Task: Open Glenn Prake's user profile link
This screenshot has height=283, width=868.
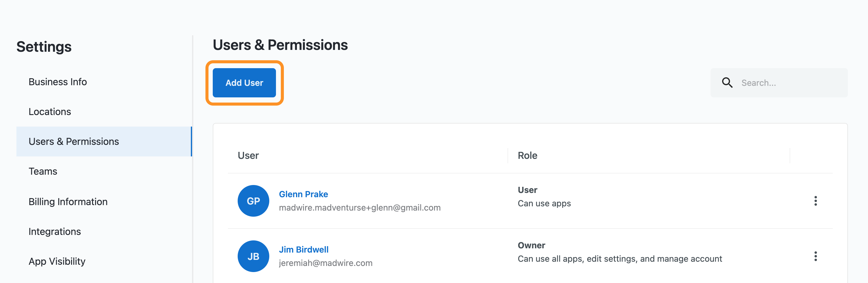Action: point(303,194)
